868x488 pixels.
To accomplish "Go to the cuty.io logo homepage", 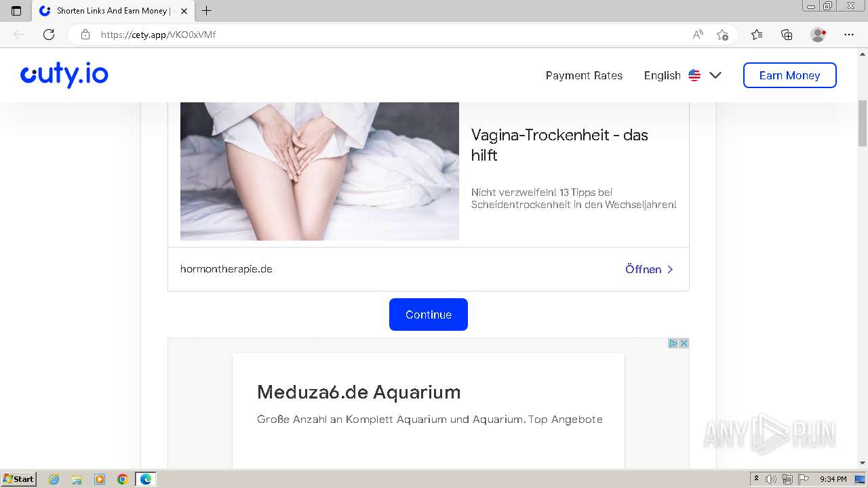I will [64, 75].
